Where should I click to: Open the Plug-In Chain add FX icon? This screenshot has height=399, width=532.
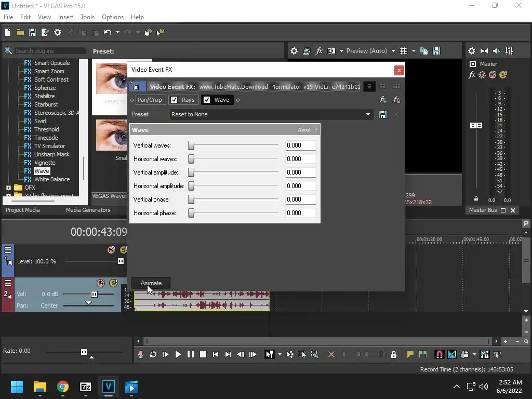(x=383, y=100)
